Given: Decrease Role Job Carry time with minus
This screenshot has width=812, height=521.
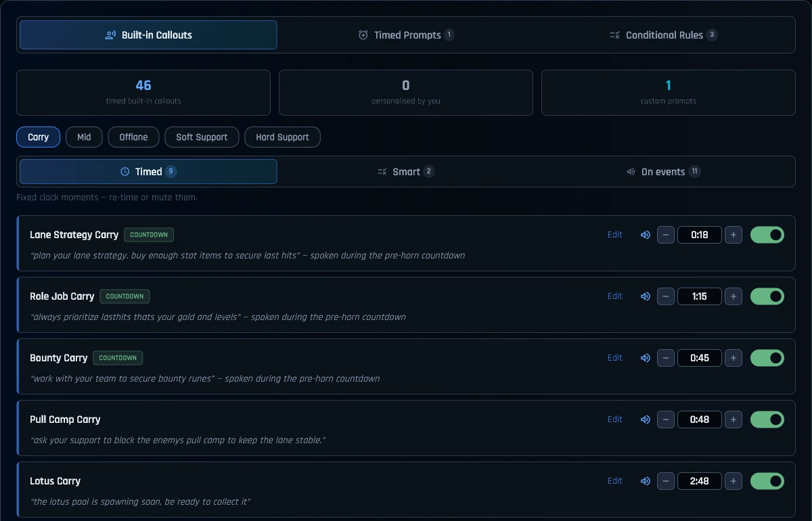Looking at the screenshot, I should 666,296.
